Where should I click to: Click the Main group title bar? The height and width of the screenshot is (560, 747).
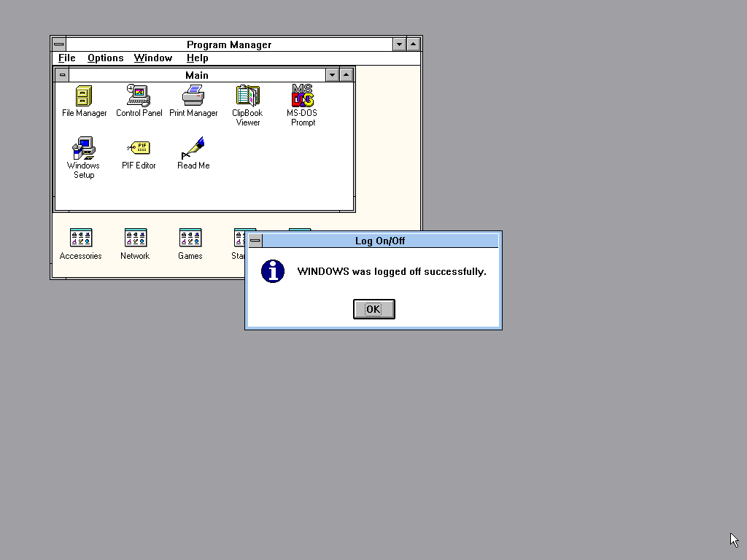click(197, 75)
